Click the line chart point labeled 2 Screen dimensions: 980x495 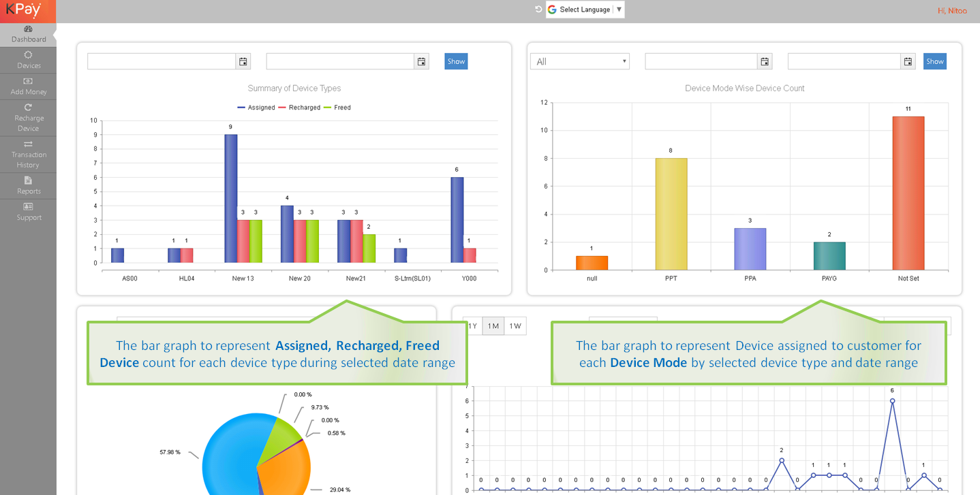click(x=782, y=460)
